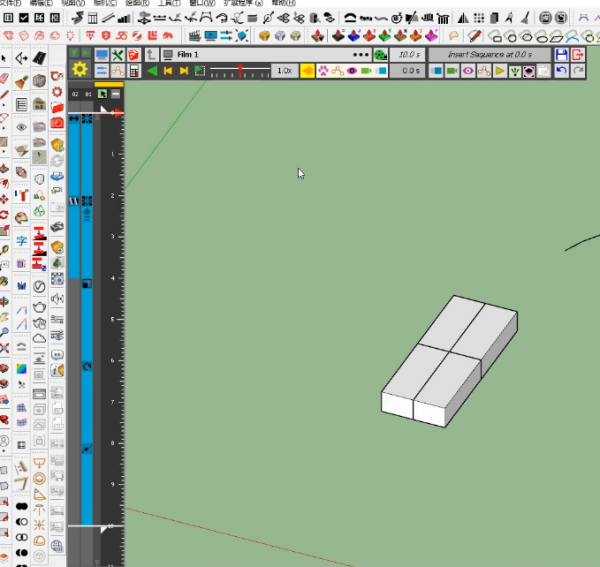The width and height of the screenshot is (600, 567).
Task: Insert green camera sequence on right group
Action: tap(452, 71)
